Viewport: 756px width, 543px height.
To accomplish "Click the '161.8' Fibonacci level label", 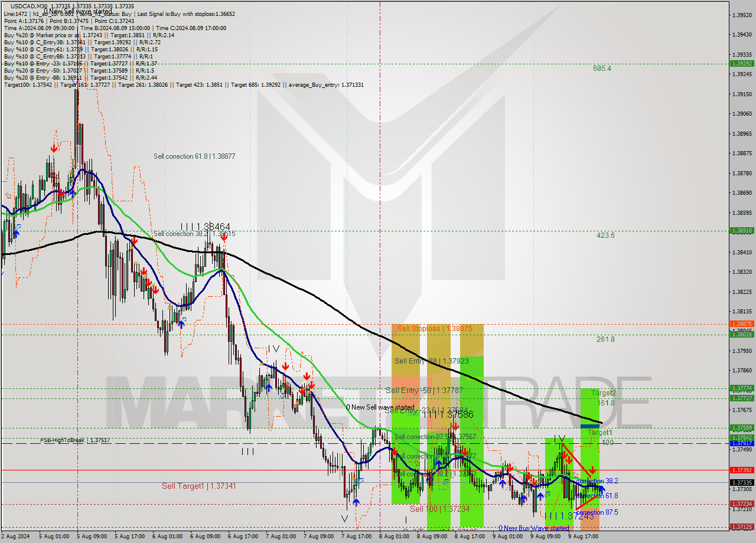I will pyautogui.click(x=606, y=403).
